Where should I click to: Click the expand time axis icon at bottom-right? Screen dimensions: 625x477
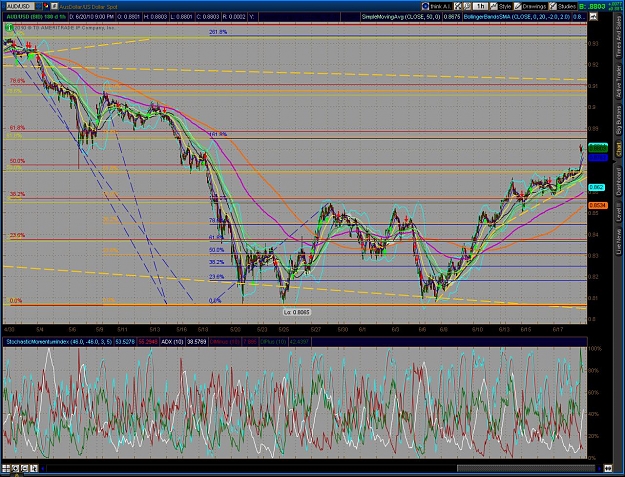pos(608,469)
